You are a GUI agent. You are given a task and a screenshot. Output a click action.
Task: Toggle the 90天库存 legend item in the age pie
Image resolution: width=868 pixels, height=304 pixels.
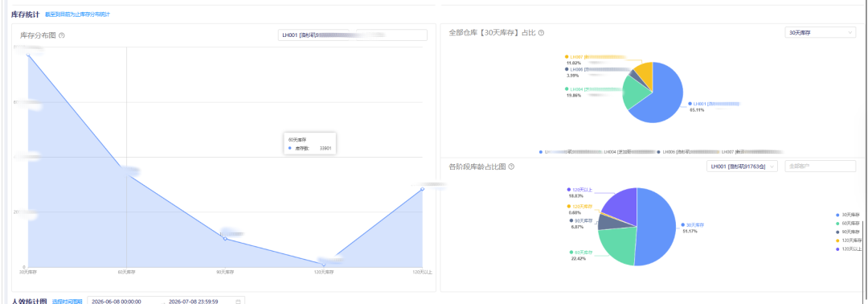click(x=848, y=232)
